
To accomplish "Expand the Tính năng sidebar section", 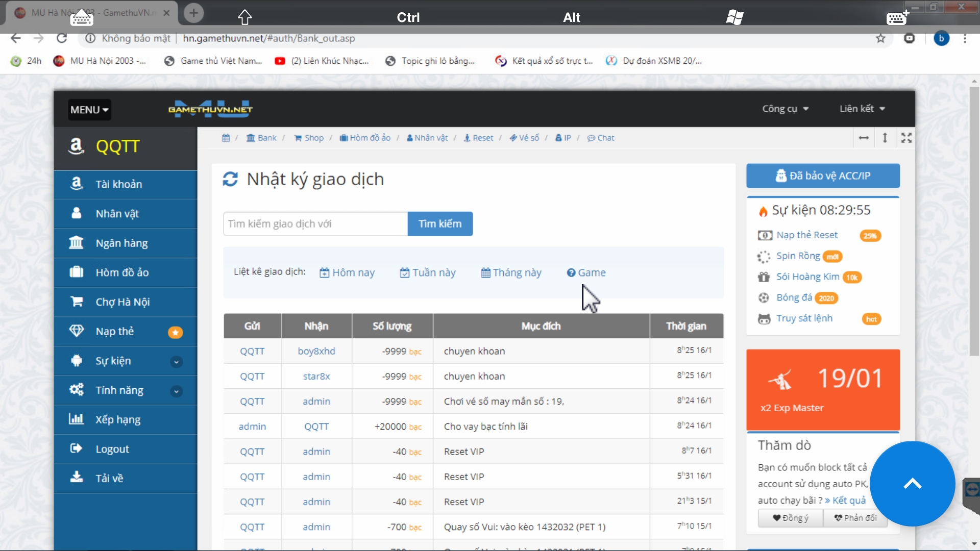I will click(176, 391).
